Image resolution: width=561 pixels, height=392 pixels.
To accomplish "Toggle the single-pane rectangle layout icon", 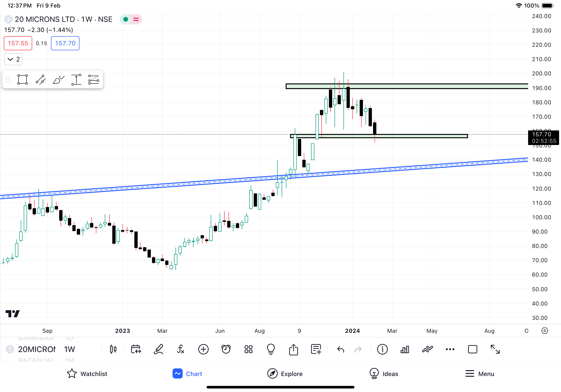I will click(472, 349).
